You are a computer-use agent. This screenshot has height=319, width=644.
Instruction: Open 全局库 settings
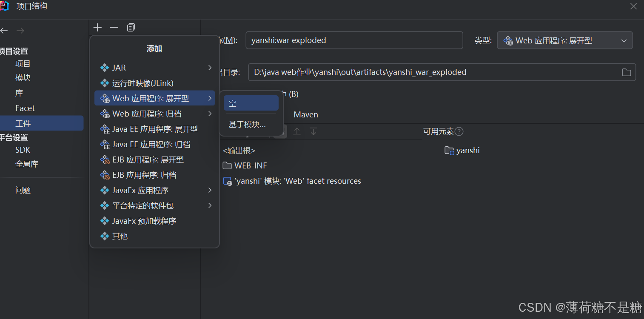click(x=27, y=164)
